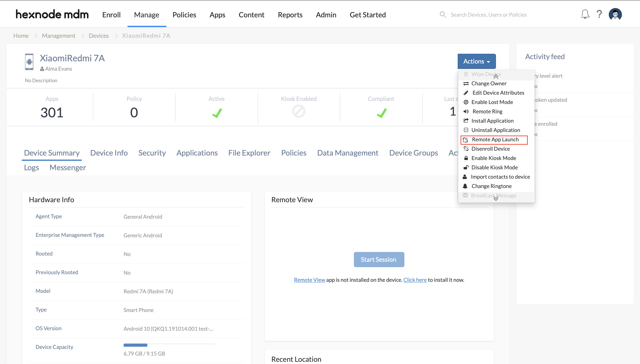Click the Change Owner arrows icon
The width and height of the screenshot is (640, 364).
click(466, 84)
